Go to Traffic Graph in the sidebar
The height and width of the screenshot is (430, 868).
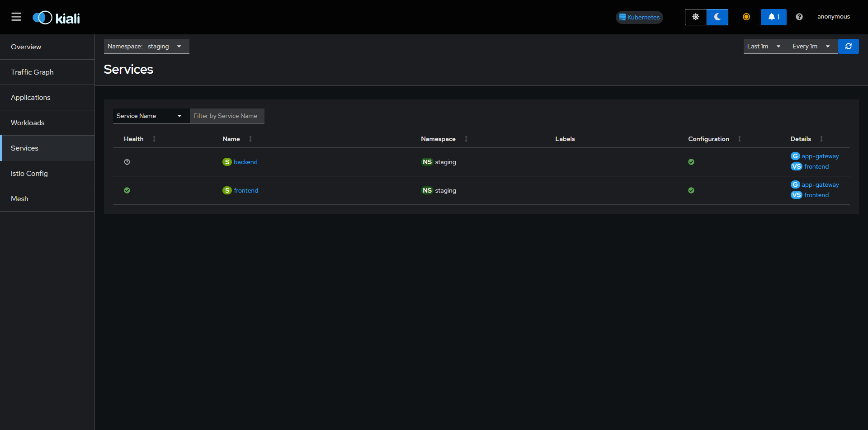coord(32,72)
